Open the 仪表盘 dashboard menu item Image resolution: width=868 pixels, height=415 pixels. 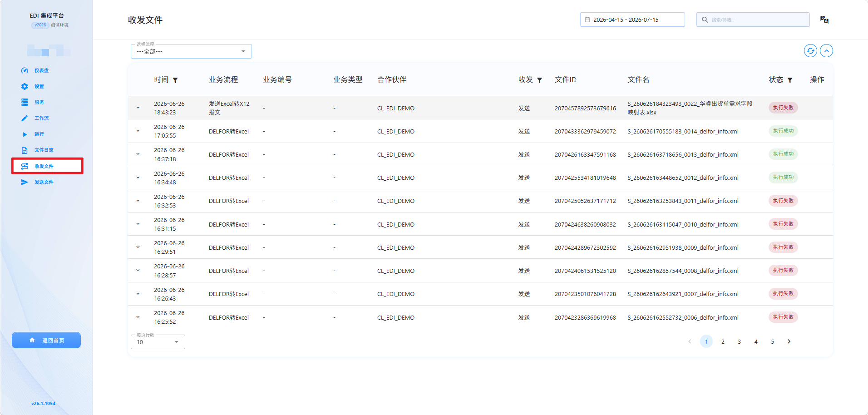tap(42, 70)
